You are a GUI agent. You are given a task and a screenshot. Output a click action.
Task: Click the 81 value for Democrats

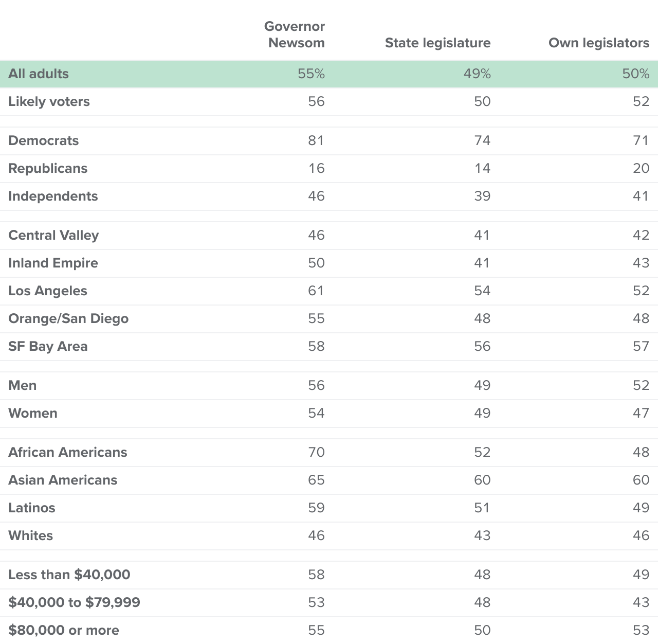[x=316, y=140]
